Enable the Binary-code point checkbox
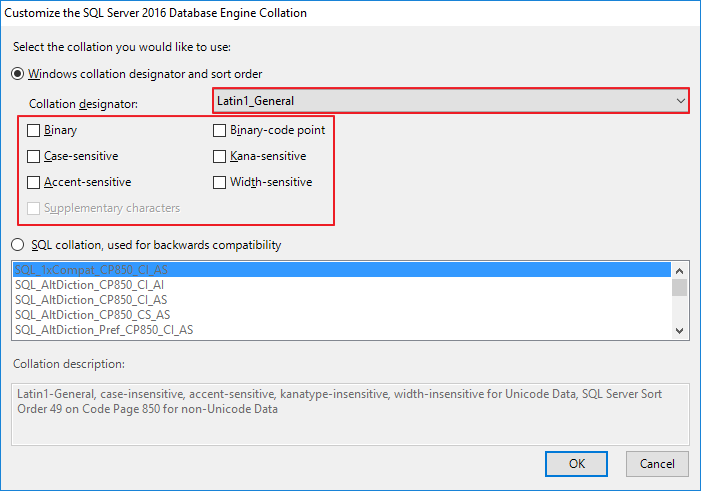 (x=220, y=131)
